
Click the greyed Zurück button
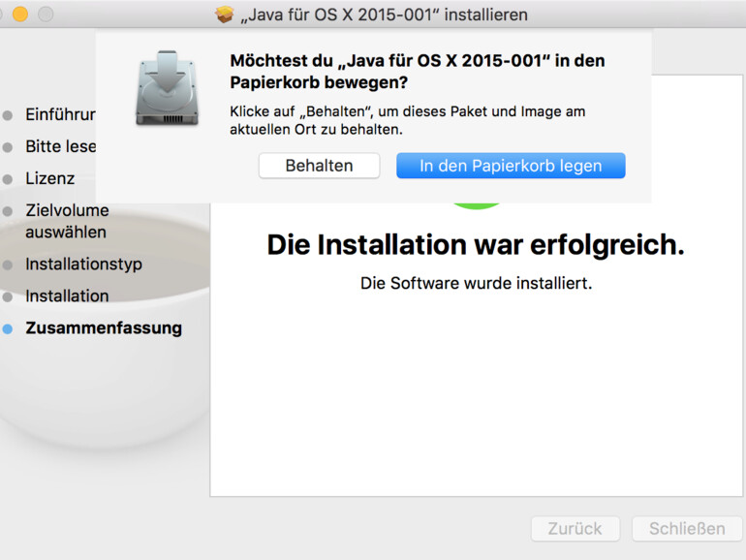[x=575, y=529]
